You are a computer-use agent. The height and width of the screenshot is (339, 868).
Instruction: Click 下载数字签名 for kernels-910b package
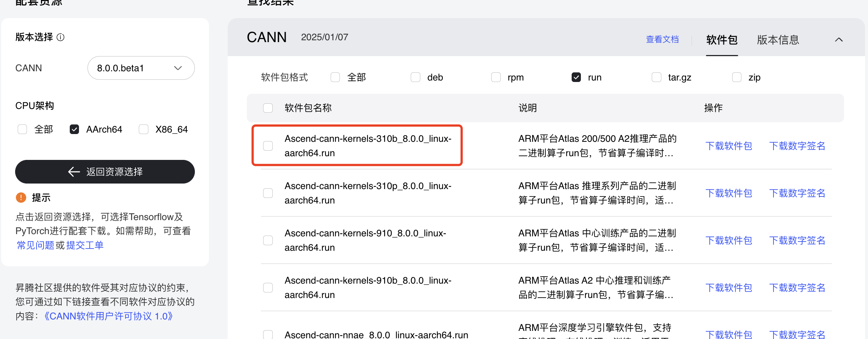point(797,288)
